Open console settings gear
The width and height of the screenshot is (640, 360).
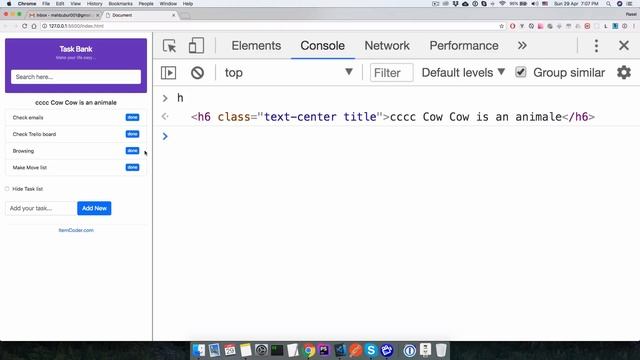point(624,73)
